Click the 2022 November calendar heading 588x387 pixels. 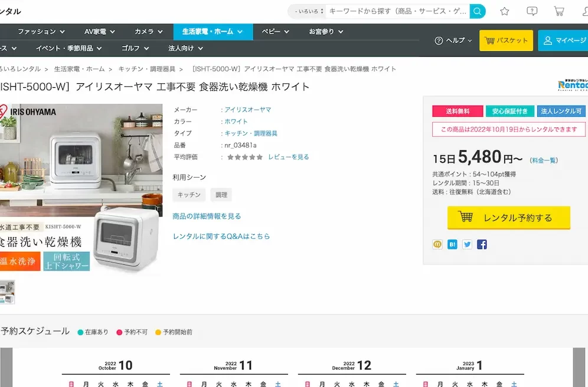pos(233,365)
